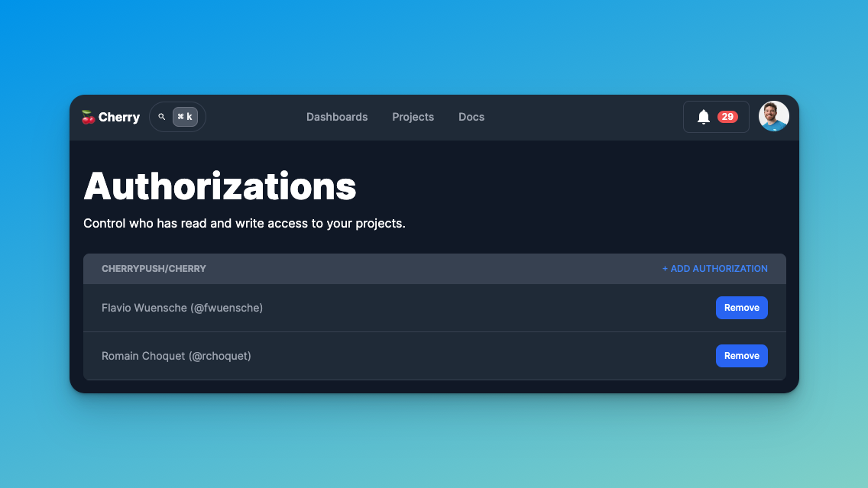Click the plus sign on Add Authorization

point(666,268)
